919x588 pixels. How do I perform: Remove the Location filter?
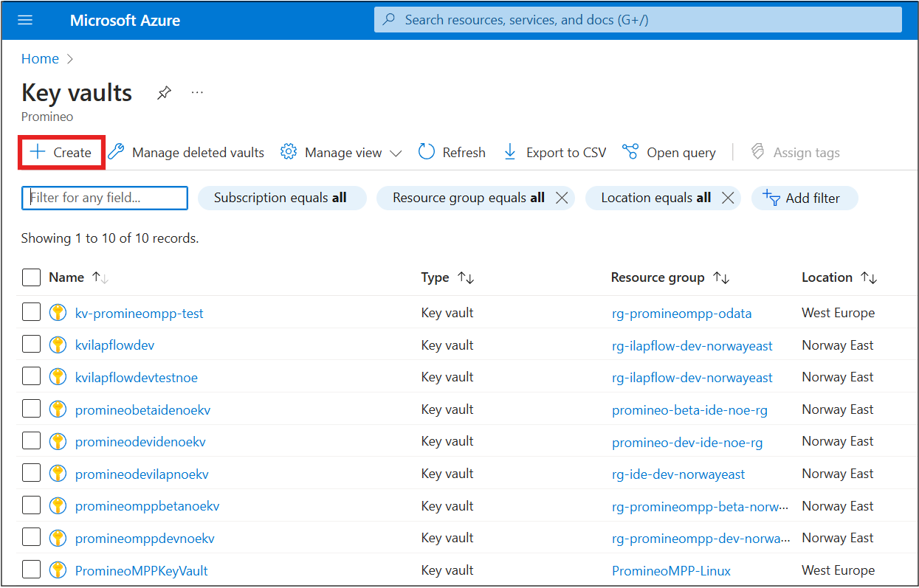728,198
